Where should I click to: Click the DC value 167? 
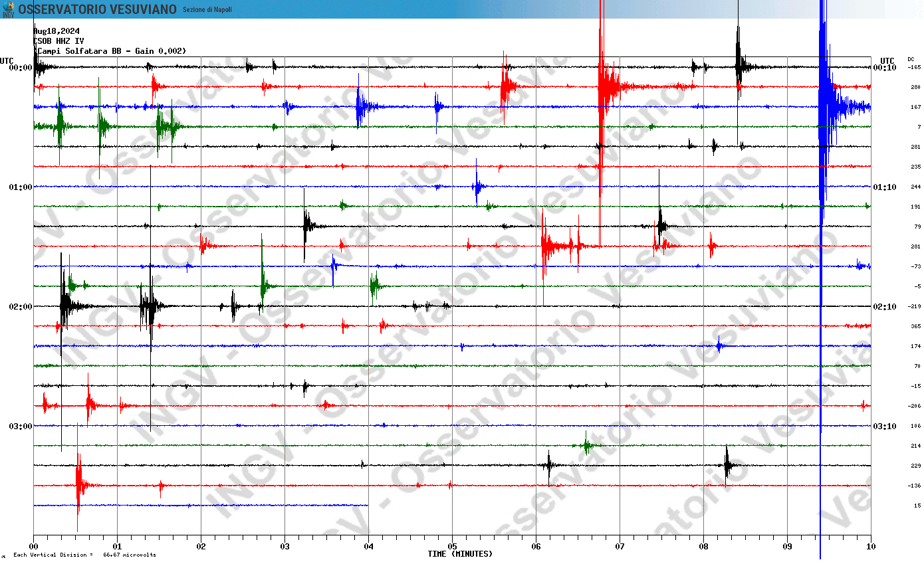(x=916, y=107)
